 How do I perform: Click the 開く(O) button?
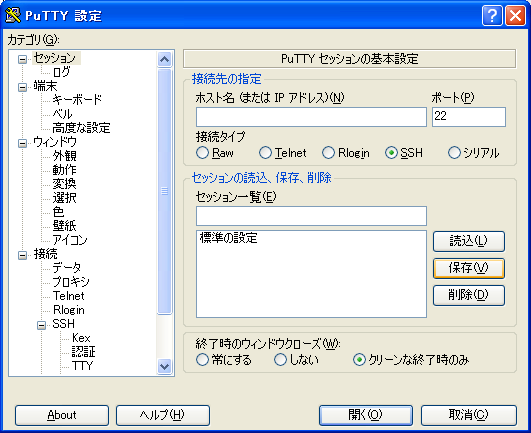(x=366, y=415)
